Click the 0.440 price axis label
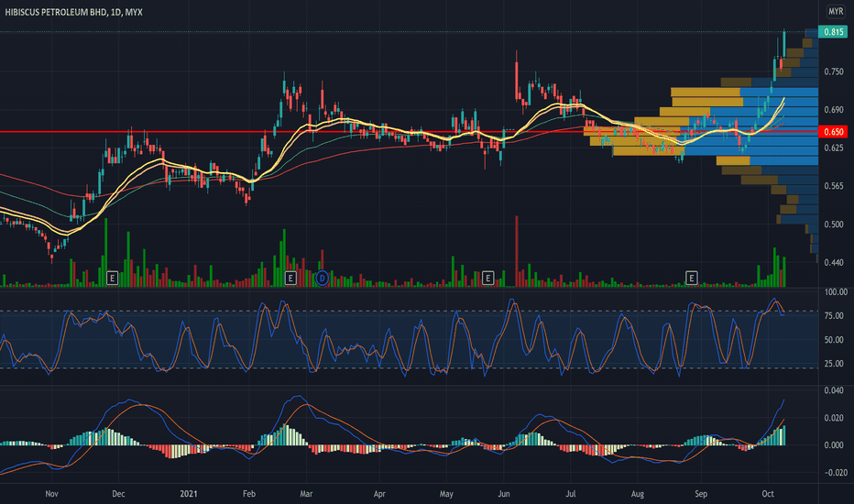Viewport: 854px width, 504px height. click(834, 263)
